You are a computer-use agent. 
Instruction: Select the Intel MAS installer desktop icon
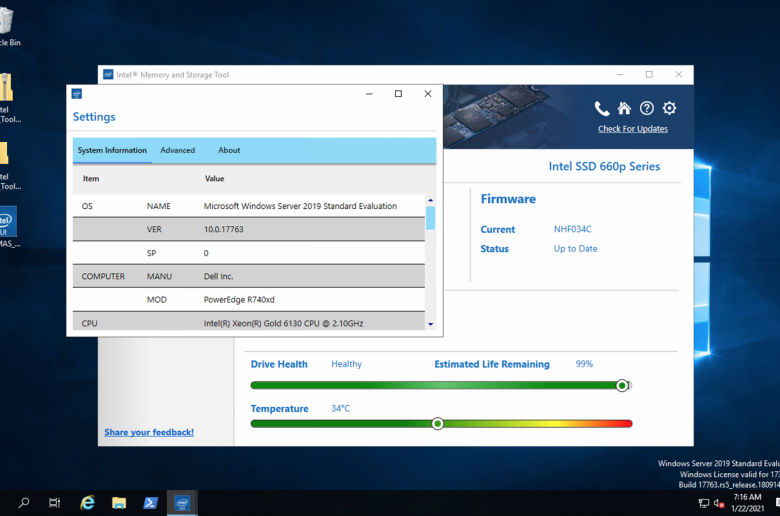8,227
